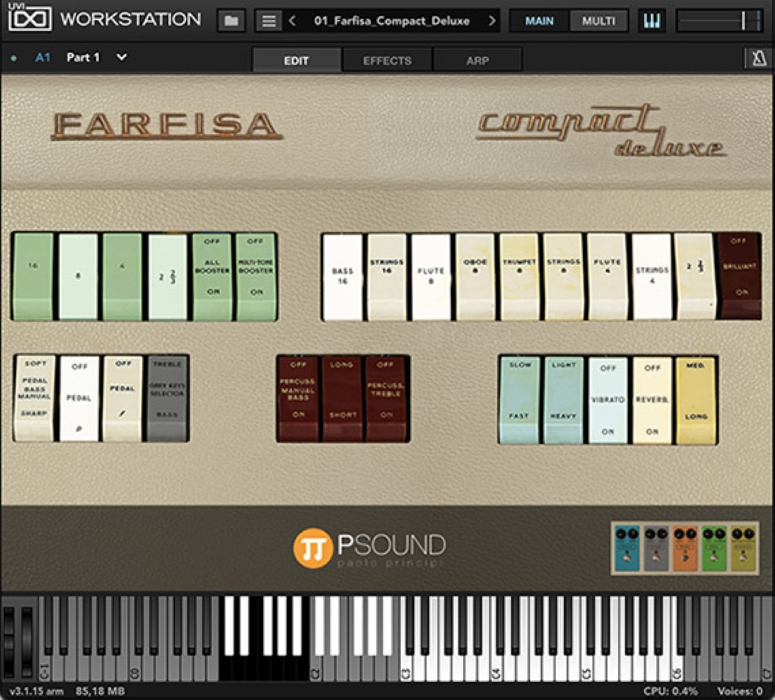The height and width of the screenshot is (700, 775).
Task: Click the 85,18 MB memory readout
Action: (100, 691)
